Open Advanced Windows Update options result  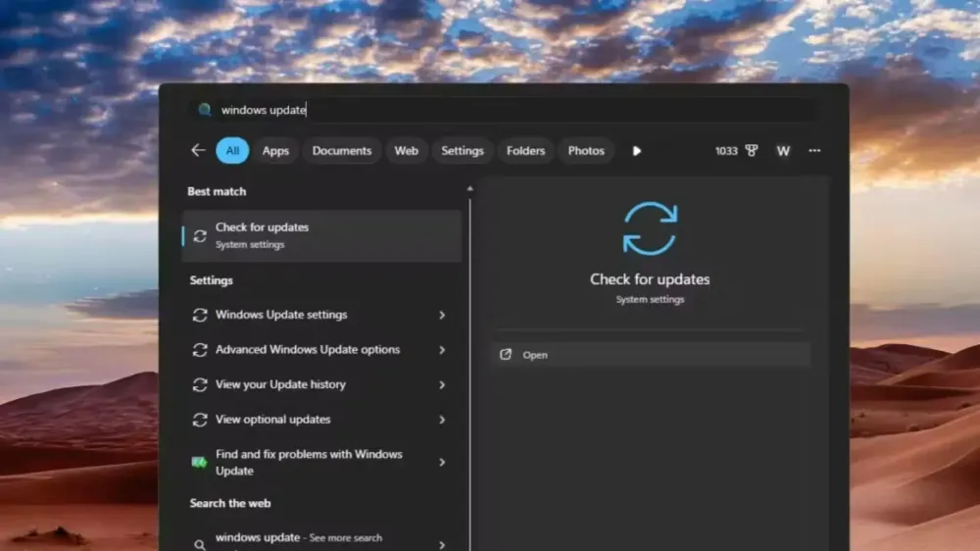click(321, 350)
